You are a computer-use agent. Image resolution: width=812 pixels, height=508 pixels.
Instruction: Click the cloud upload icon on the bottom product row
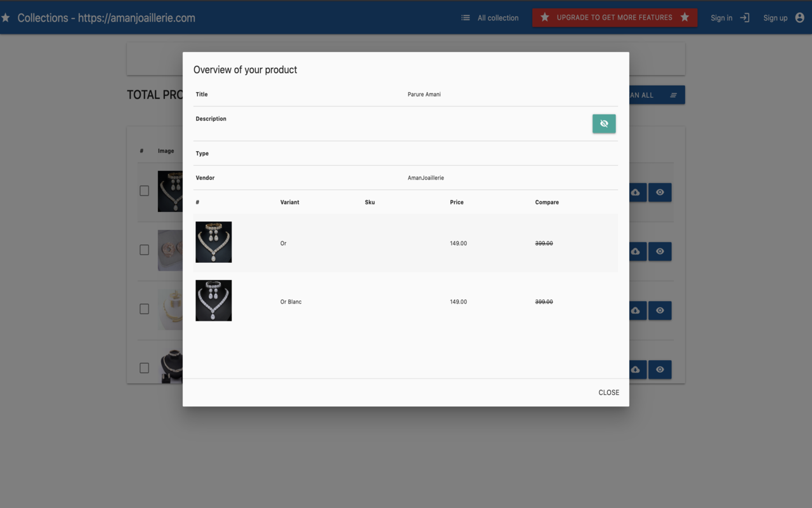click(x=636, y=370)
